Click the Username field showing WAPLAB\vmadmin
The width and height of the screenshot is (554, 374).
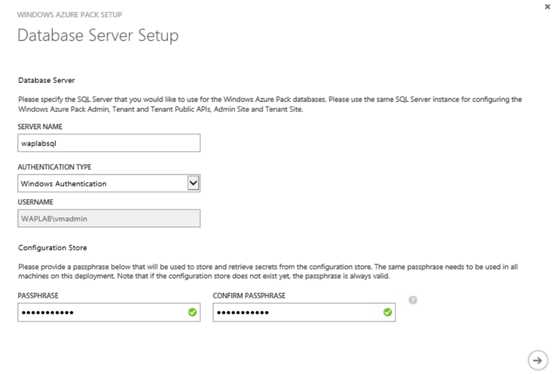pos(109,219)
